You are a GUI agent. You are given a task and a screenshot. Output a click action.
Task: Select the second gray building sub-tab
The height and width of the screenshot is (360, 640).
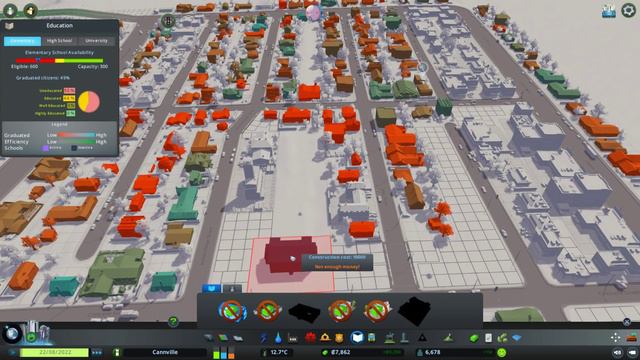[232, 289]
